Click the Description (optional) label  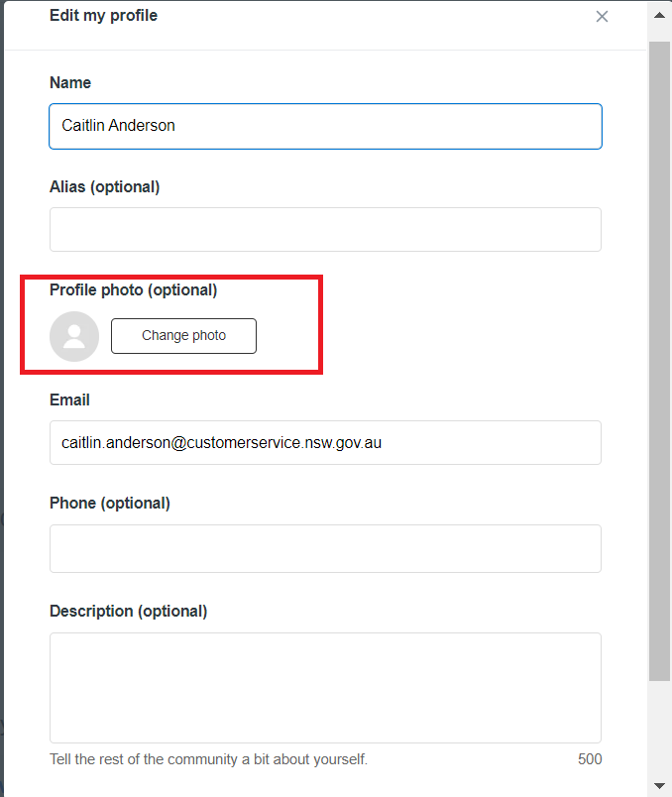tap(129, 611)
